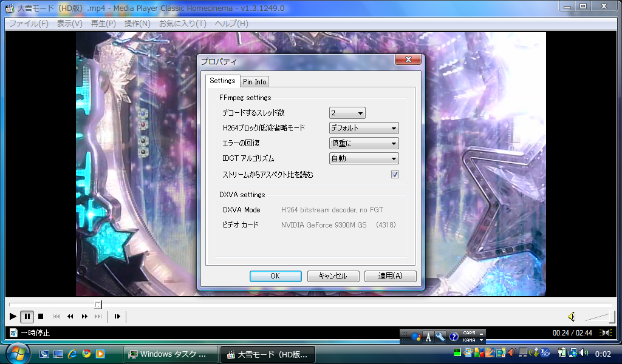Launch Windows Media Player from quick launch
Screen dimensions: 622x364
coord(100,354)
